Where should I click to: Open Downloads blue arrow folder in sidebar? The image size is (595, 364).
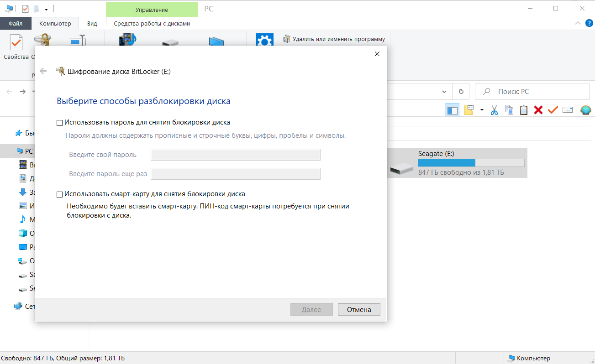(x=23, y=192)
